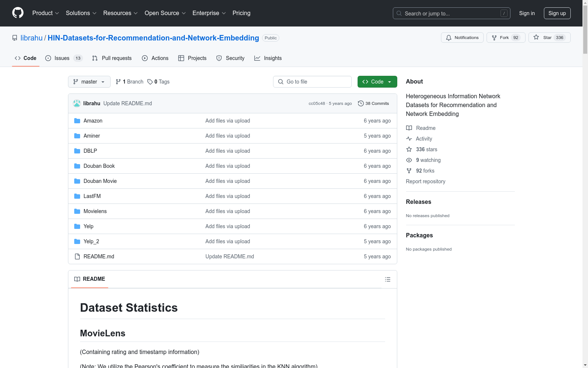The width and height of the screenshot is (588, 368).
Task: Click the bell icon in Notifications
Action: (449, 38)
